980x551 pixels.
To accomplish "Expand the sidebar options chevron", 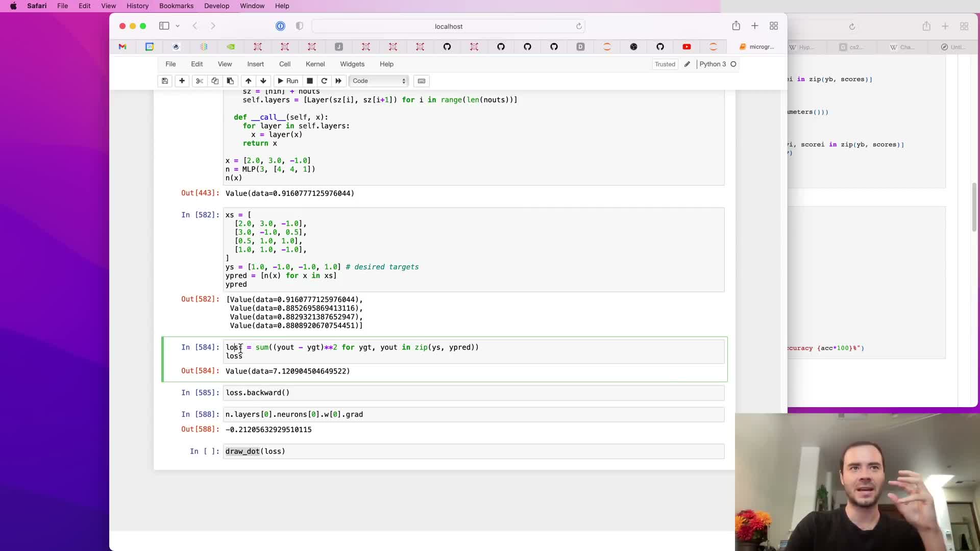I will 178,26.
